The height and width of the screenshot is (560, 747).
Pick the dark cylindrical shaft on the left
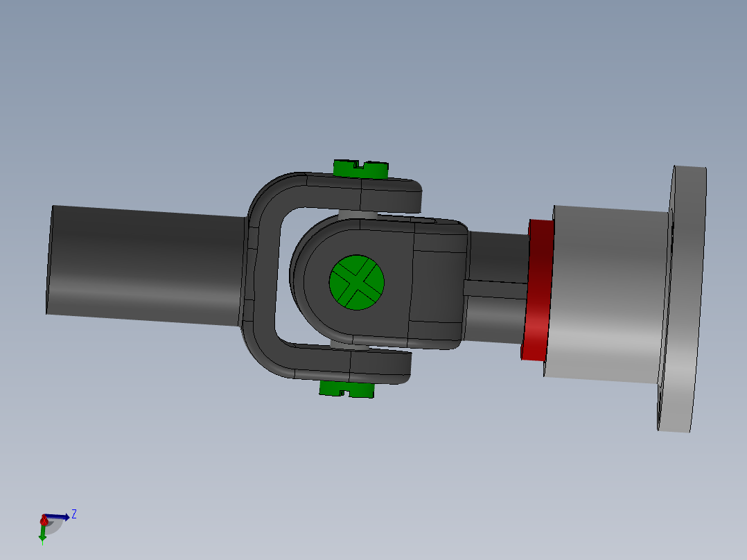coord(146,265)
